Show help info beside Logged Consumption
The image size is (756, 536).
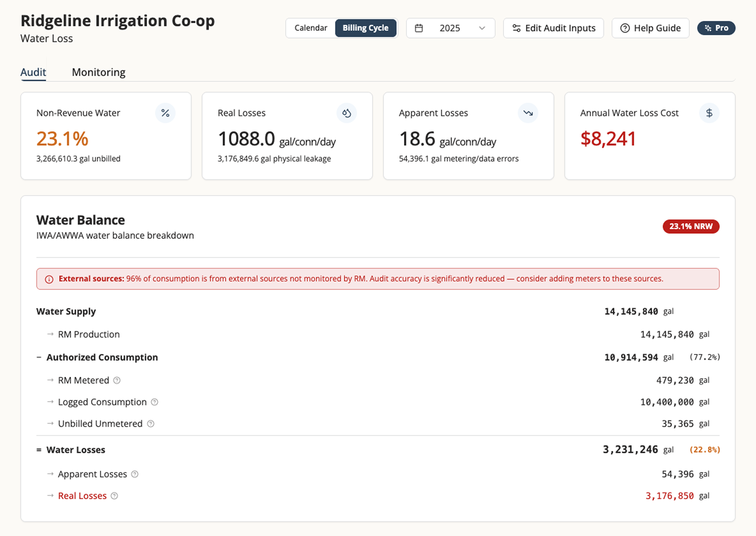click(155, 402)
